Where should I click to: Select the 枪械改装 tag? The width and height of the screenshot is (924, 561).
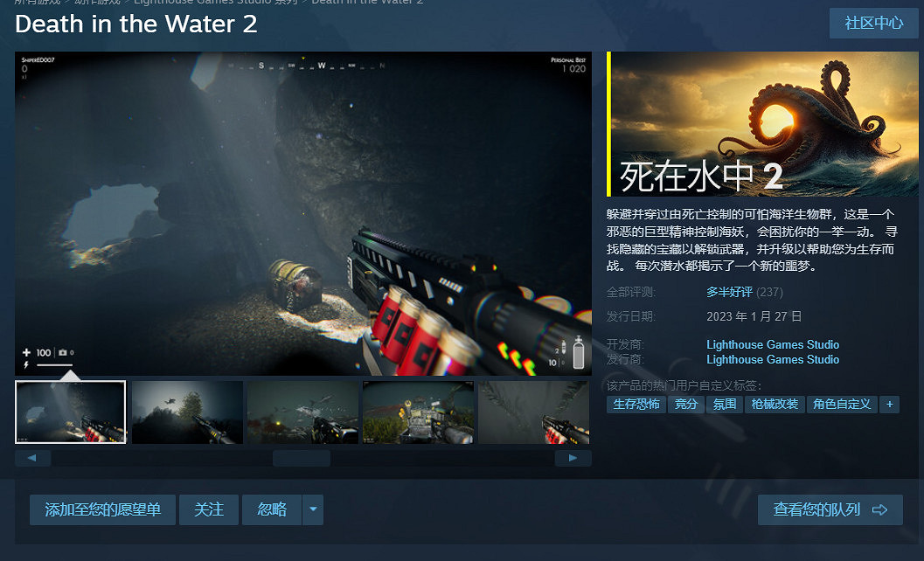[774, 404]
